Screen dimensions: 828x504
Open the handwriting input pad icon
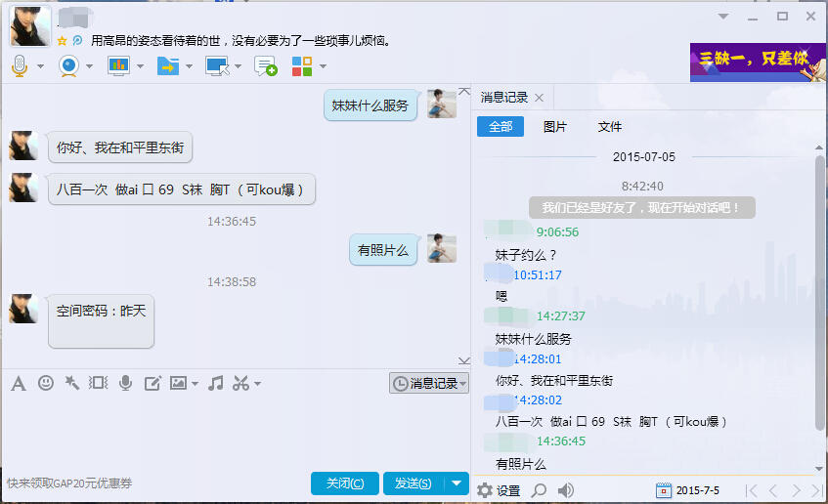tap(153, 383)
